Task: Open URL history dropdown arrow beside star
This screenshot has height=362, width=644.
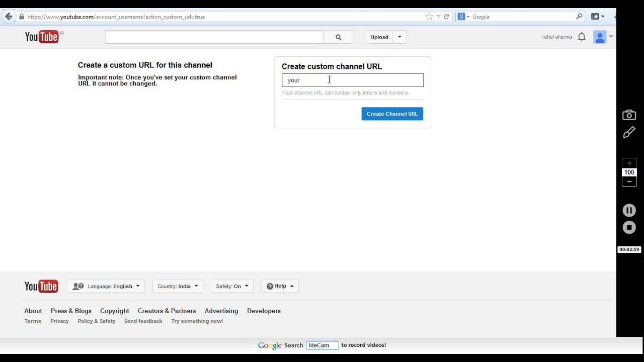Action: click(438, 17)
